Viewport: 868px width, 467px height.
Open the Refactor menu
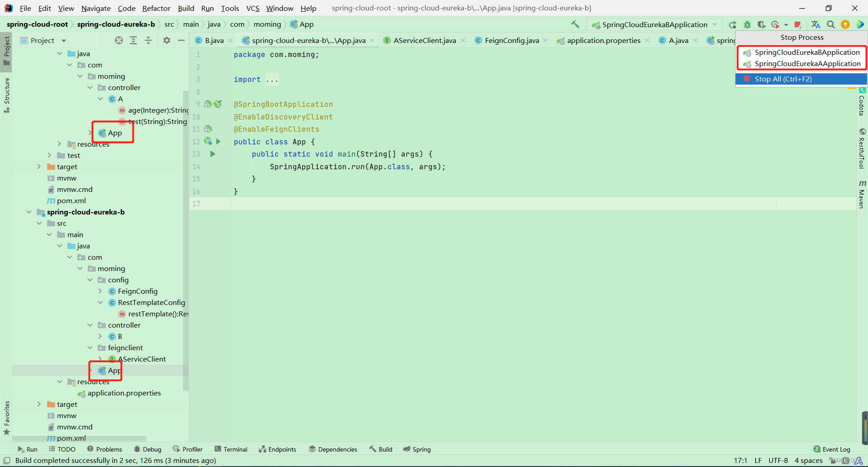coord(156,8)
